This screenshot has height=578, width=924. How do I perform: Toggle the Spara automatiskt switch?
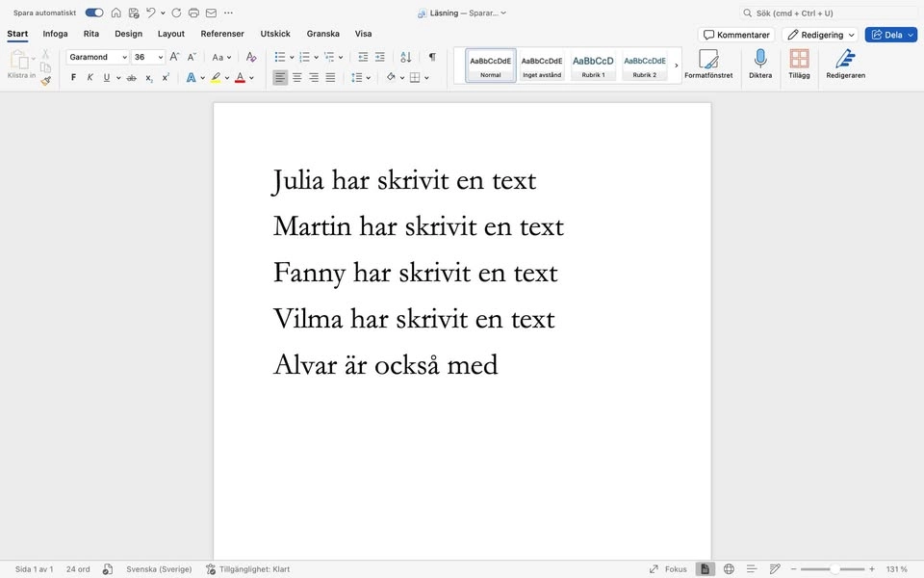pos(94,13)
